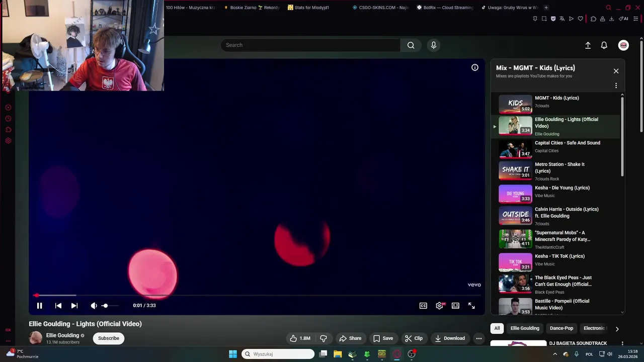Image resolution: width=644 pixels, height=362 pixels.
Task: Adjust the player volume slider
Action: pyautogui.click(x=111, y=306)
